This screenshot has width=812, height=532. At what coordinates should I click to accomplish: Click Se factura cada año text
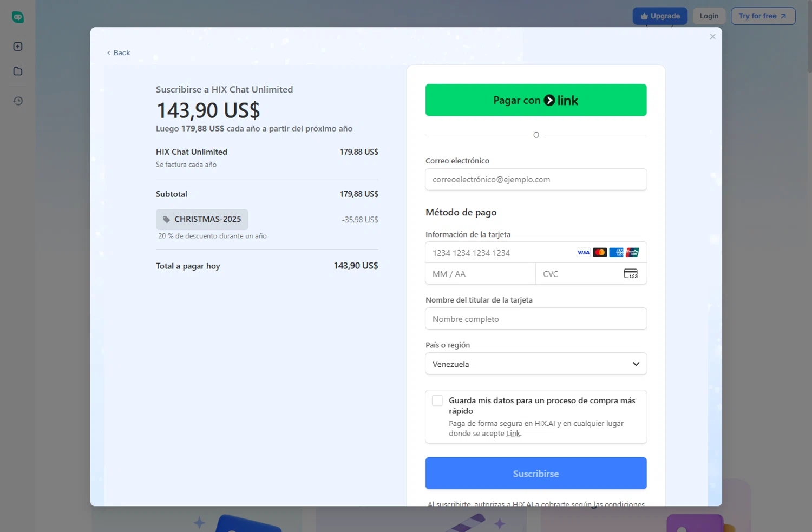[x=186, y=165]
